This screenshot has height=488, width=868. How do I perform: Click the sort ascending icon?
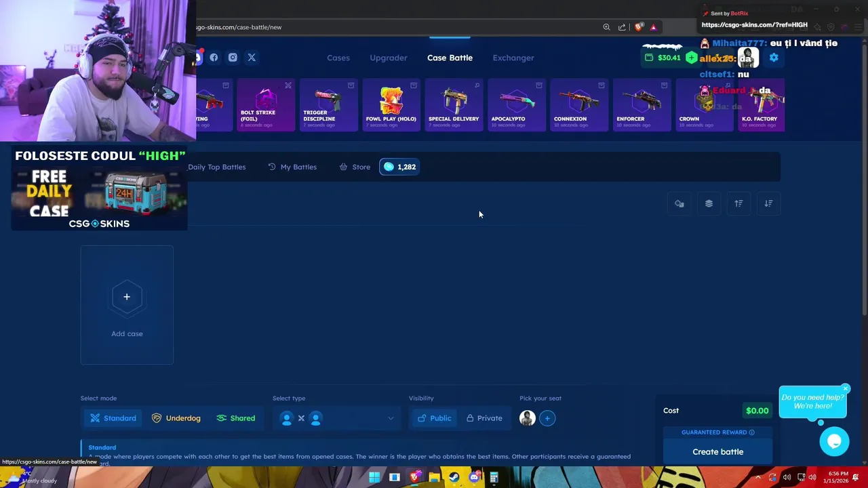click(738, 203)
